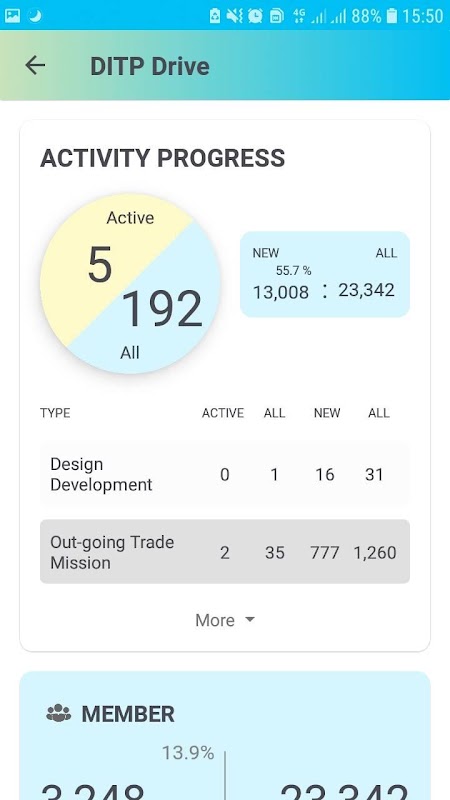This screenshot has height=800, width=450.
Task: Select the Design Development row
Action: tap(224, 474)
